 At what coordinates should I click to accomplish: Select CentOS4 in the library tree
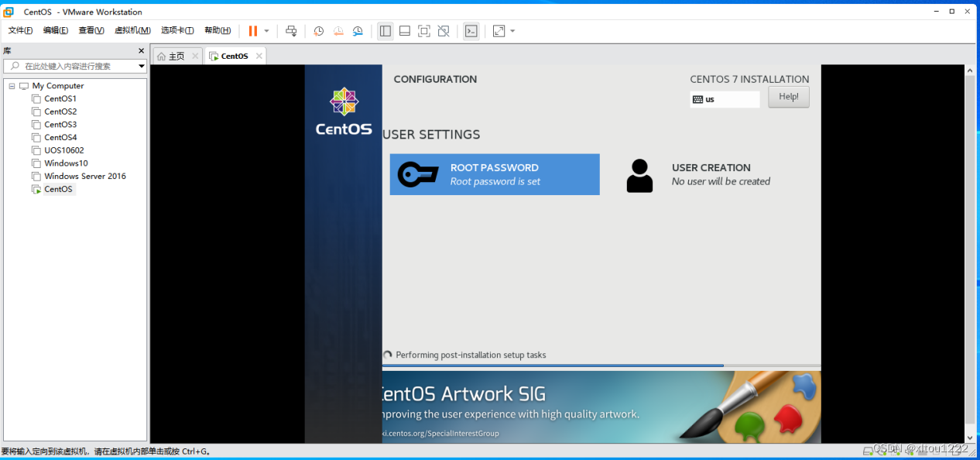(60, 137)
